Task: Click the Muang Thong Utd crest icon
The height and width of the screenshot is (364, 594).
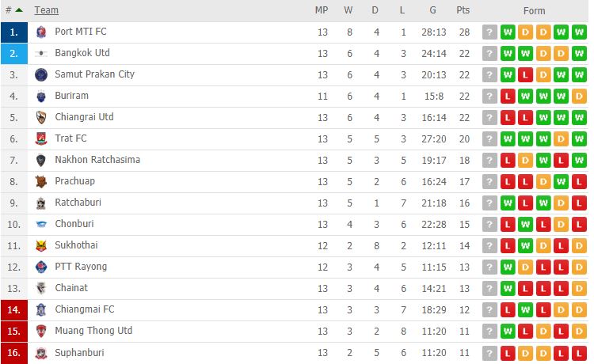Action: click(41, 331)
